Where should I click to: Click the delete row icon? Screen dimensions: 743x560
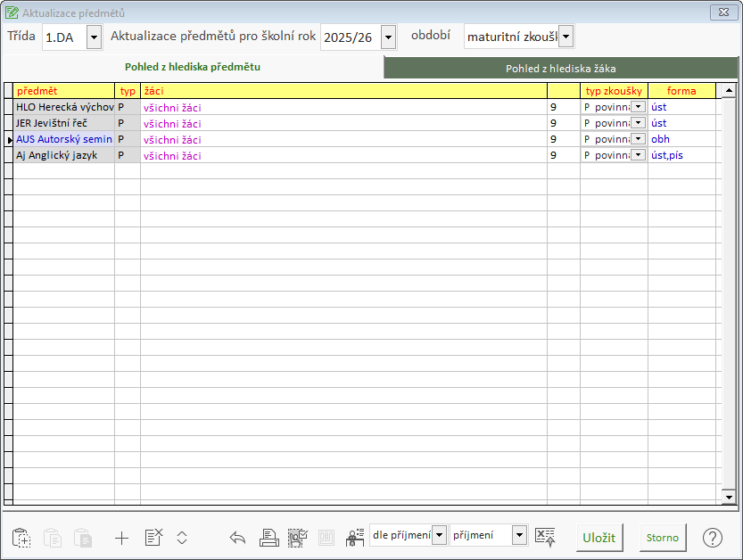pos(153,538)
